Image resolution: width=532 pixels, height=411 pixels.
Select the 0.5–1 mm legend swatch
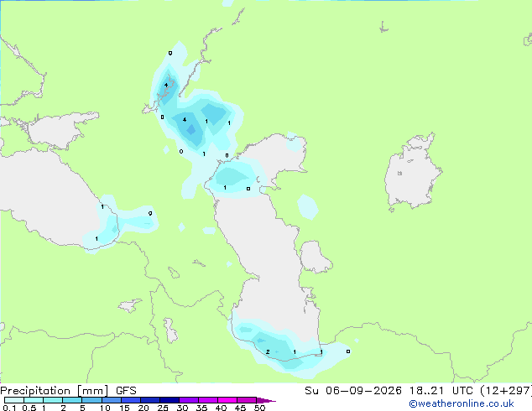click(x=34, y=400)
